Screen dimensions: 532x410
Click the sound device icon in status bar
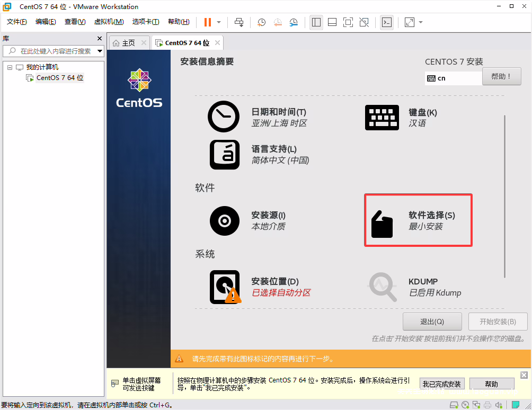coord(499,405)
